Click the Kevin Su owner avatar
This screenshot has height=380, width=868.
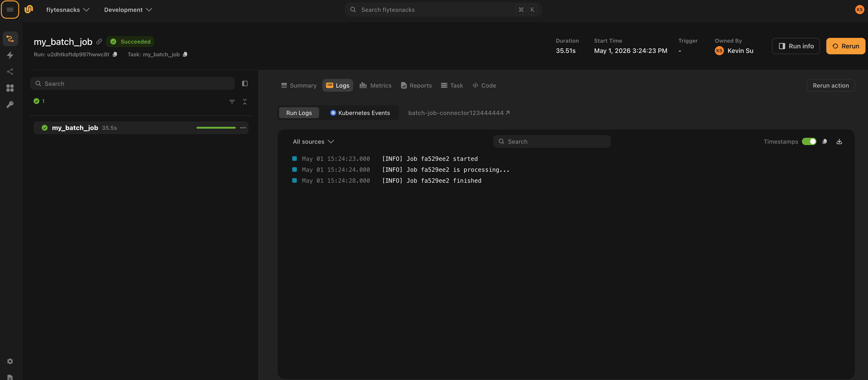(719, 51)
